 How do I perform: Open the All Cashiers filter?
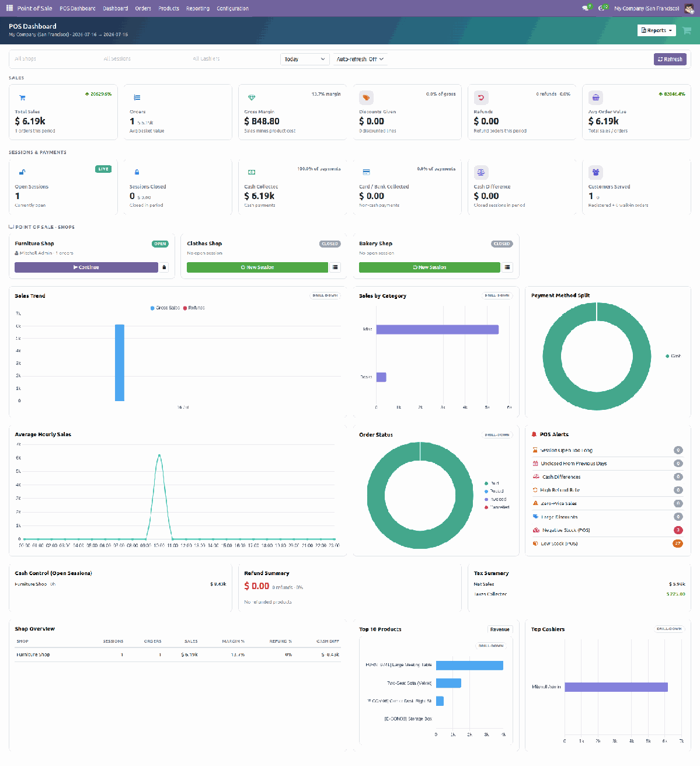[232, 59]
